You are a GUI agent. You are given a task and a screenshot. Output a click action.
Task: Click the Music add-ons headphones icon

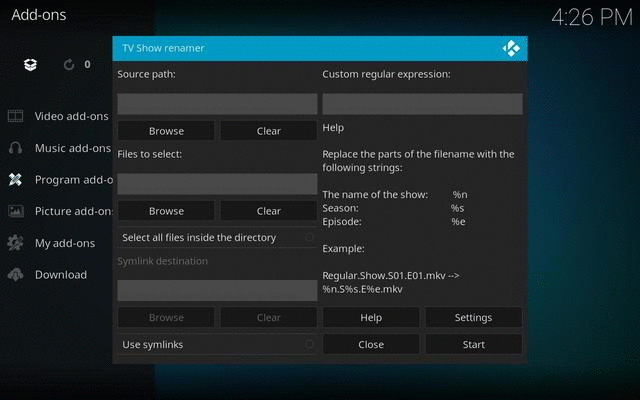tap(16, 148)
